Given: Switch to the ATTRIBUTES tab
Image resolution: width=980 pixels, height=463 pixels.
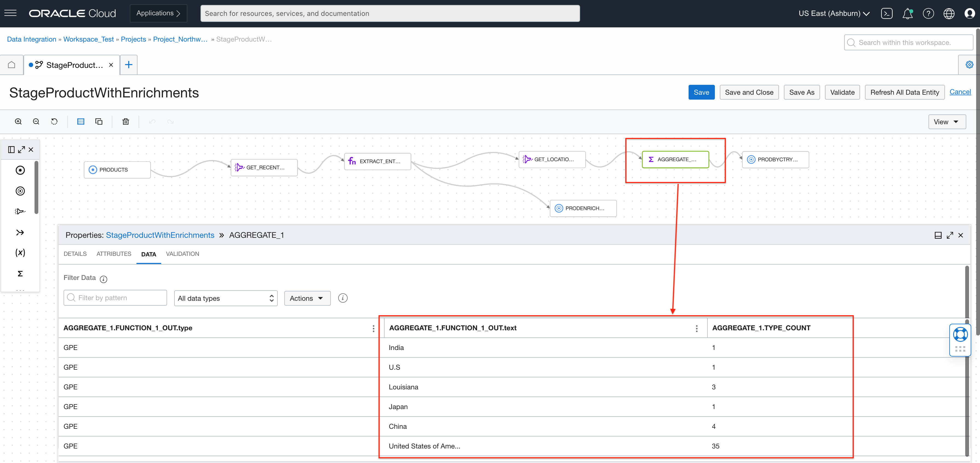Looking at the screenshot, I should (x=114, y=254).
